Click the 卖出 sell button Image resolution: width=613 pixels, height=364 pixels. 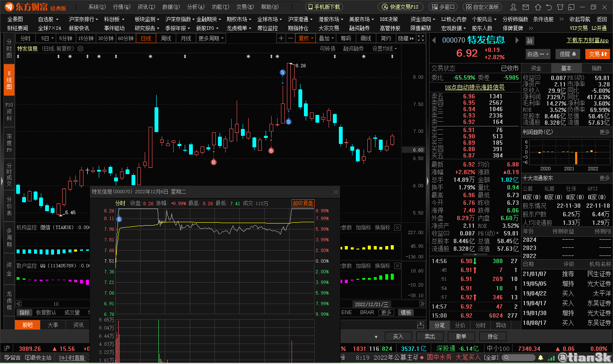coord(430,337)
